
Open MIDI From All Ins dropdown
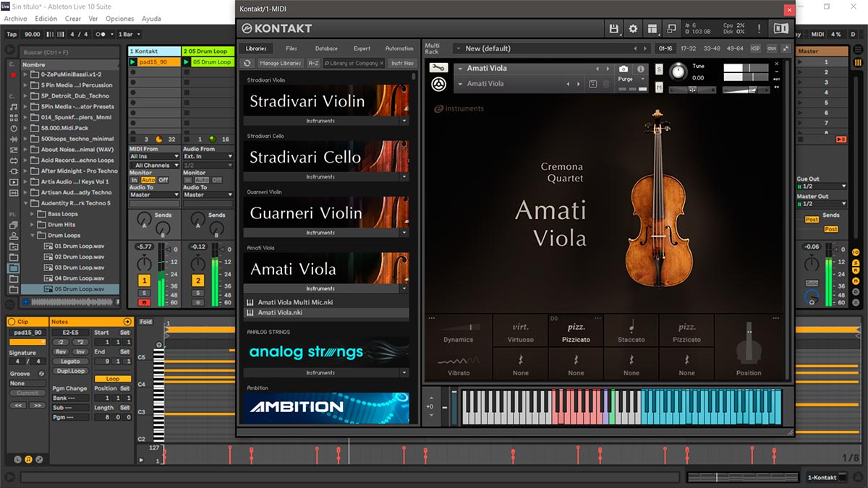(154, 156)
